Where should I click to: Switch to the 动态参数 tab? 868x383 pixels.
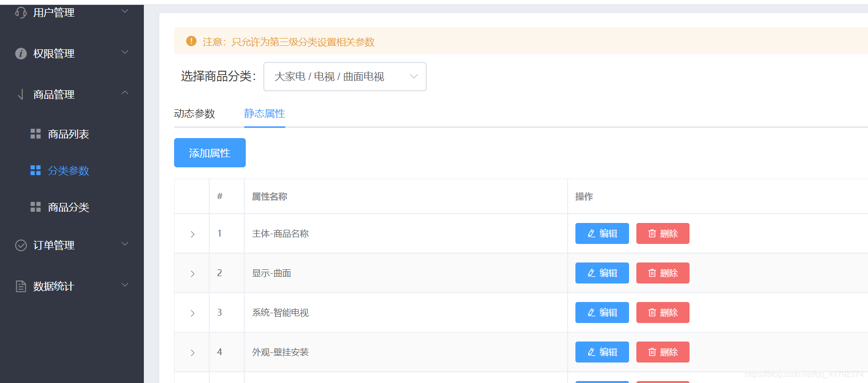pos(195,114)
